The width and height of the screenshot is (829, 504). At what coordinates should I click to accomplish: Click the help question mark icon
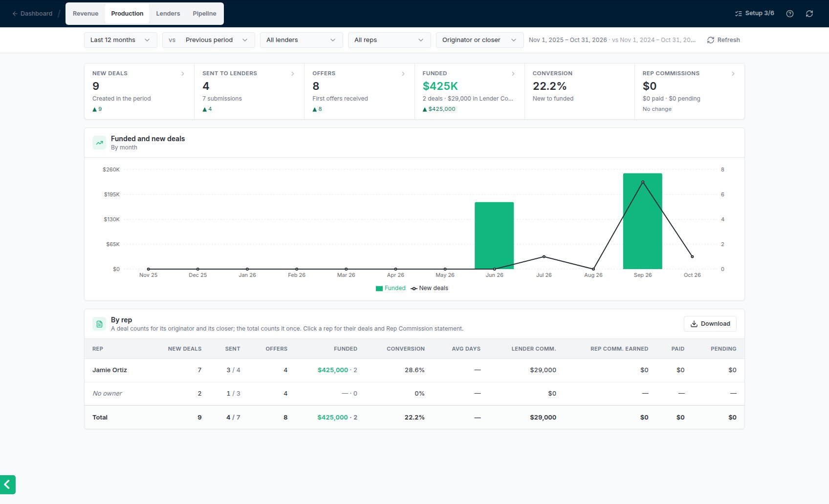coord(789,14)
